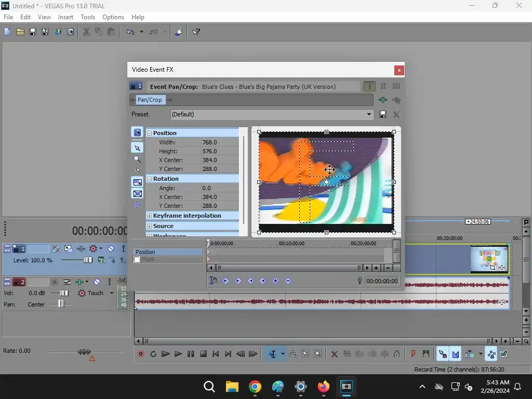The width and height of the screenshot is (532, 399).
Task: Open the edit tool selector dropdown in transport bar
Action: point(283,354)
